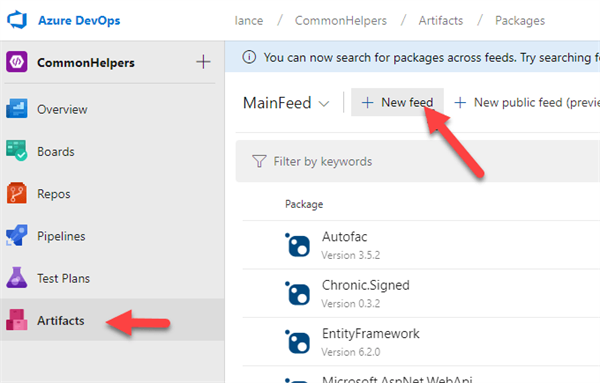This screenshot has height=383, width=600.
Task: Focus the Filter by keywords field
Action: (418, 161)
